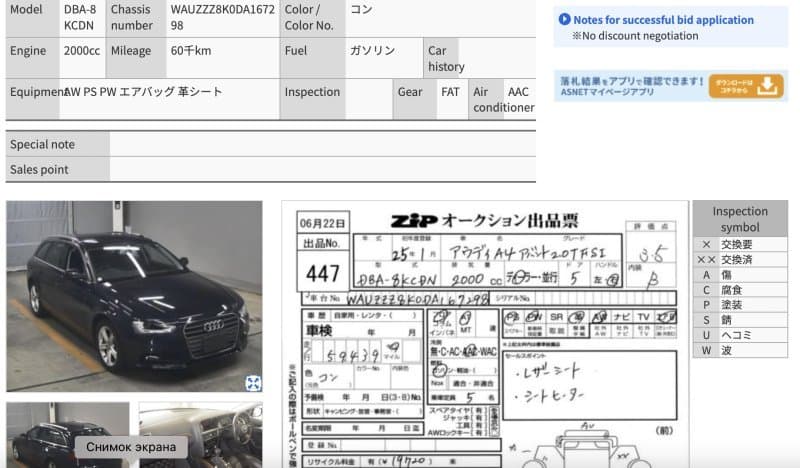Click the 'FAT' gear value
800x468 pixels.
point(450,92)
